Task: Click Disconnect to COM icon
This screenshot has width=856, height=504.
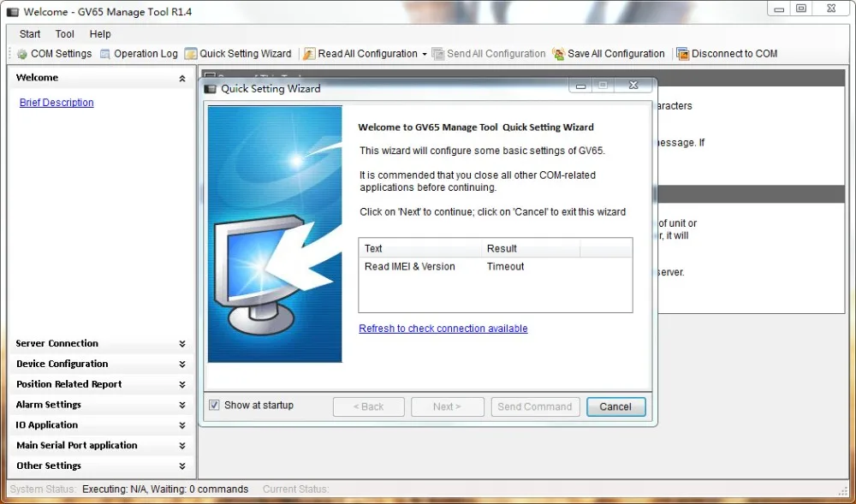Action: 682,54
